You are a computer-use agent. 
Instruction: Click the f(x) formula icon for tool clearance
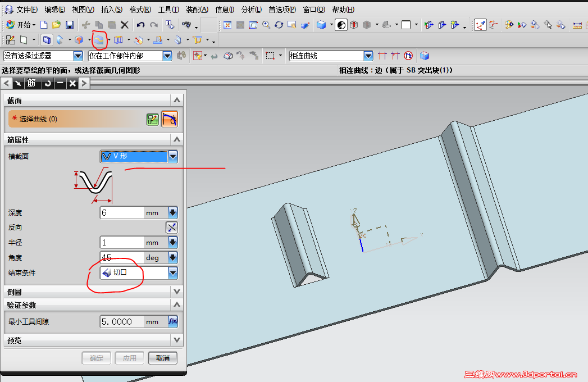coord(173,321)
